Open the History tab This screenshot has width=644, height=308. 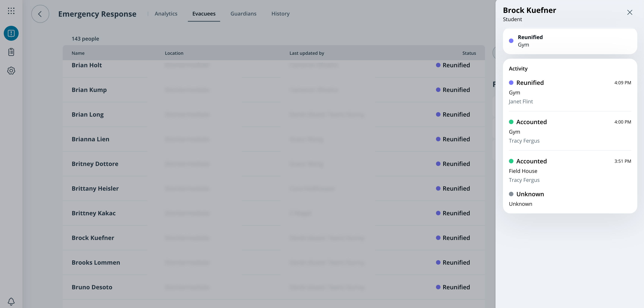point(280,14)
